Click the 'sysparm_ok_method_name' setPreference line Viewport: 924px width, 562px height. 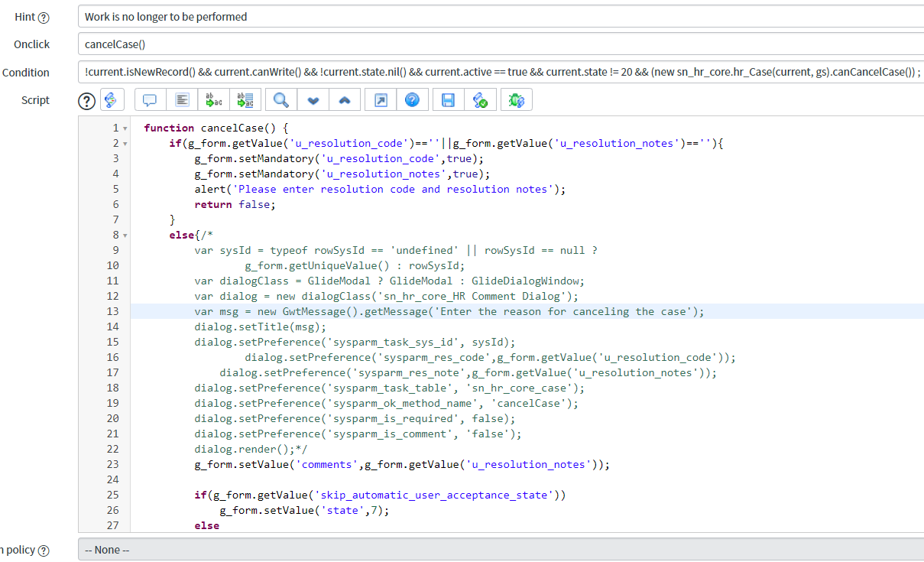click(x=386, y=403)
